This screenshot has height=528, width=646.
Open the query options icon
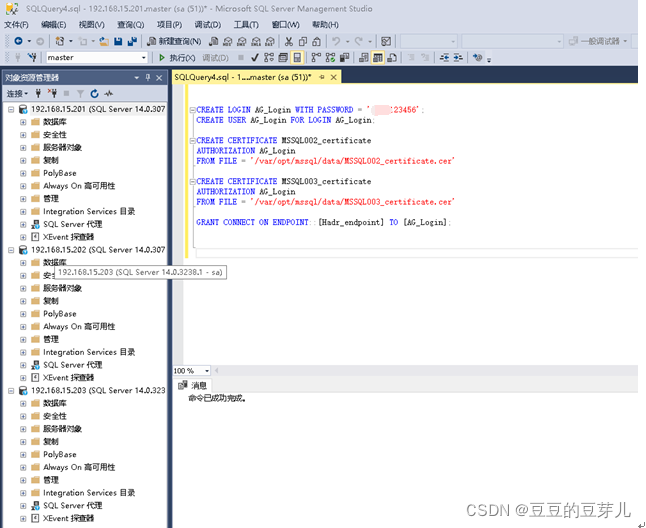coord(283,57)
